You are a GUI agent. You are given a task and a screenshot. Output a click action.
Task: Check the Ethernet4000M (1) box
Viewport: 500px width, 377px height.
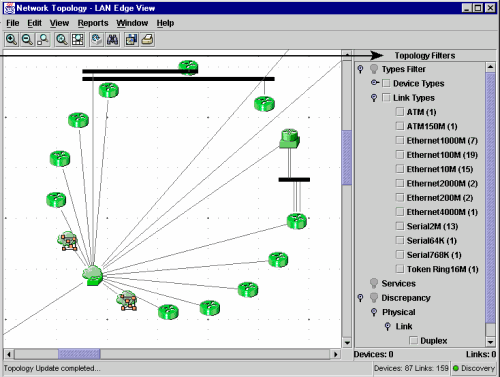pos(399,212)
